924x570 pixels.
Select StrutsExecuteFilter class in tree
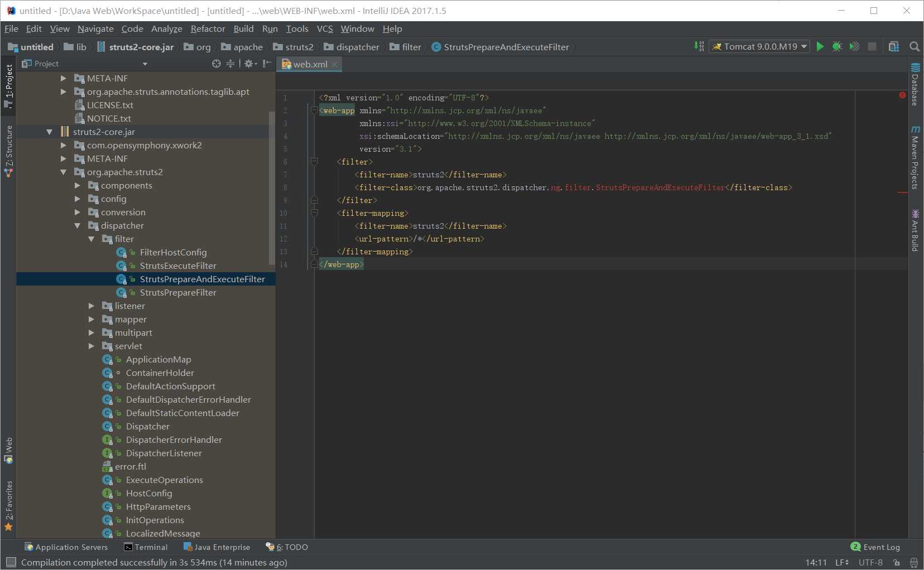pos(178,266)
